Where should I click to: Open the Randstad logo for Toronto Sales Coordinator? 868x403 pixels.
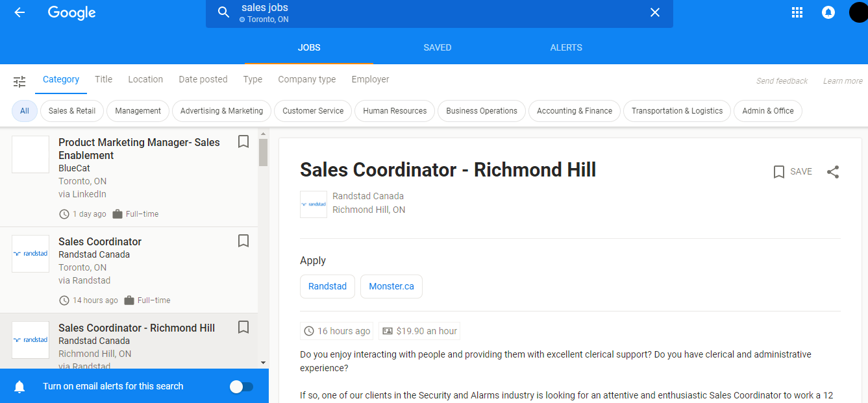coord(31,254)
